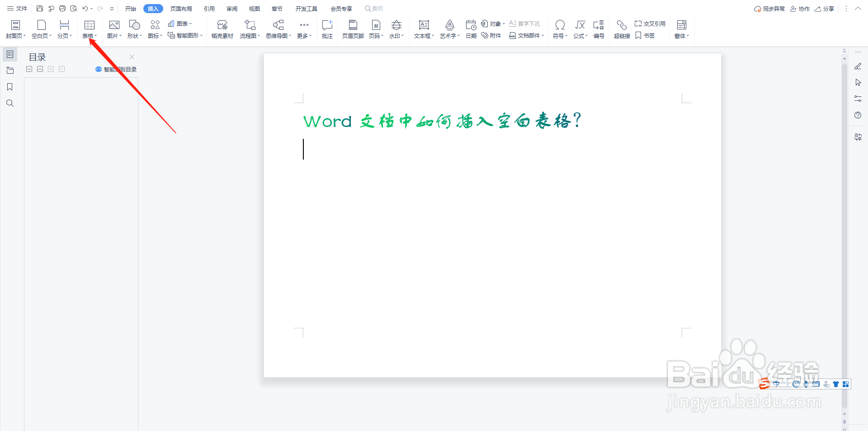
Task: Open the search panel in left sidebar
Action: click(10, 103)
